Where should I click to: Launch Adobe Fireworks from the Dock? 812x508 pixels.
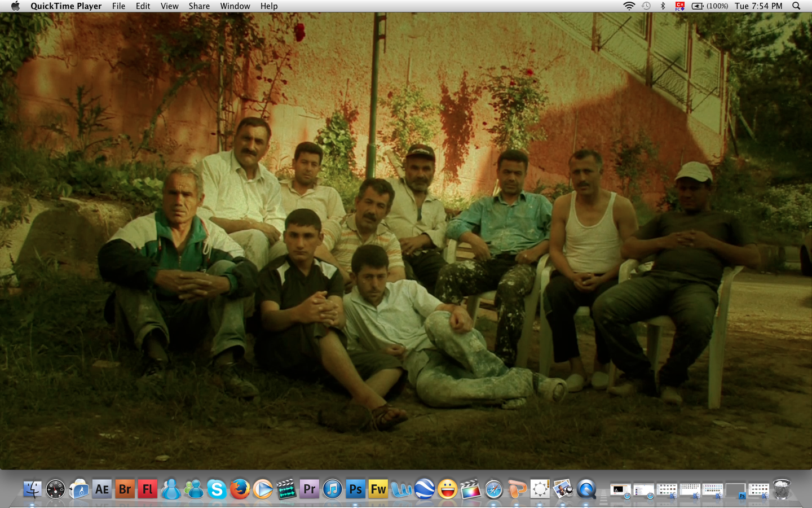point(378,489)
